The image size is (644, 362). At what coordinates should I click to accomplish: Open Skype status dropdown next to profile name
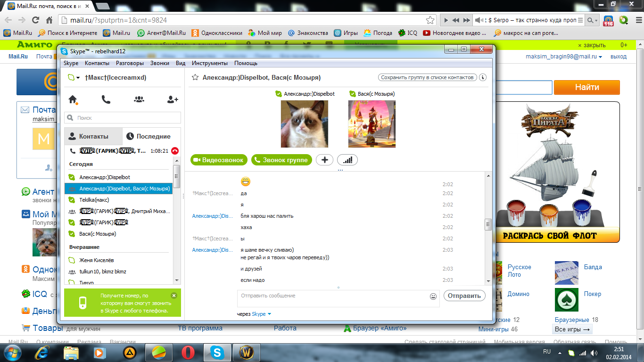[74, 77]
